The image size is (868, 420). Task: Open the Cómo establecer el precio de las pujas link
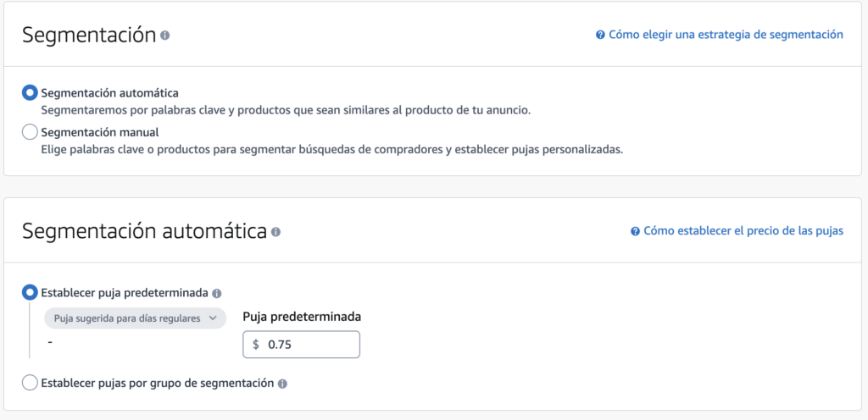click(x=743, y=230)
